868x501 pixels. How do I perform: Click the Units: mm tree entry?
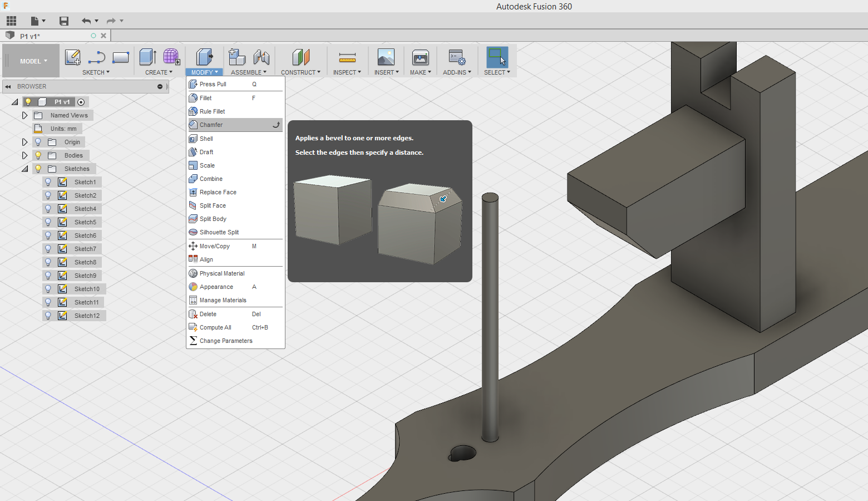tap(63, 129)
